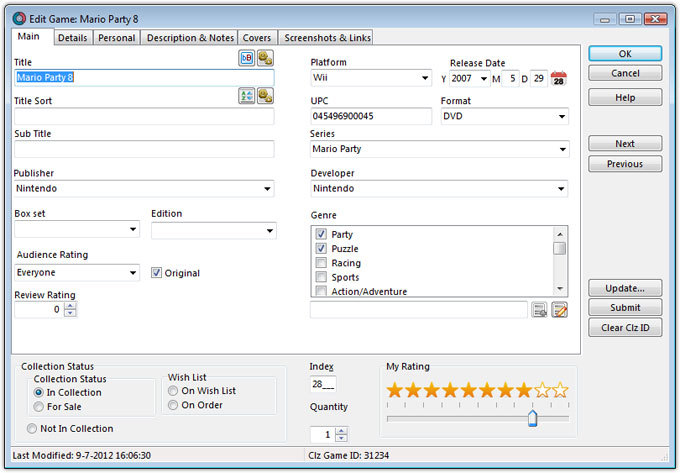680x473 pixels.
Task: Toggle the Party genre checkbox
Action: (321, 234)
